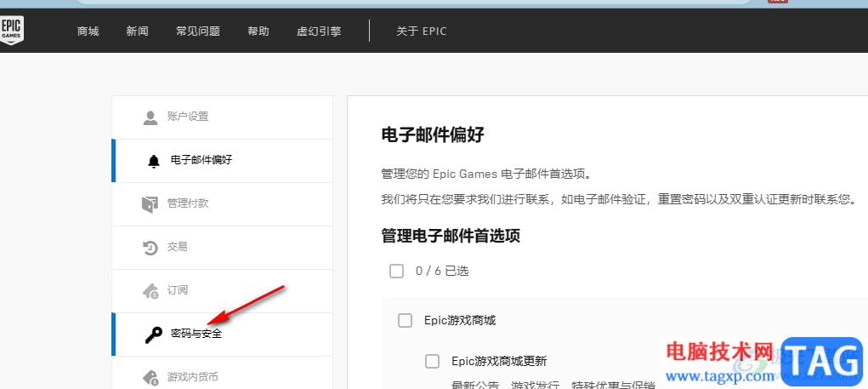Click the tag icon for 订阅
The width and height of the screenshot is (868, 389).
click(150, 290)
